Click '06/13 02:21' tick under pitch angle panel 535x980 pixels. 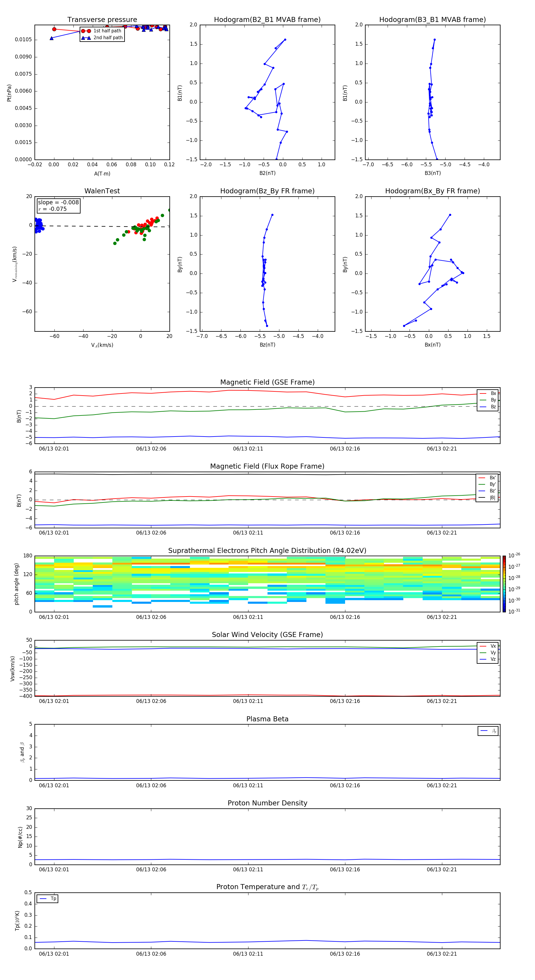click(442, 617)
